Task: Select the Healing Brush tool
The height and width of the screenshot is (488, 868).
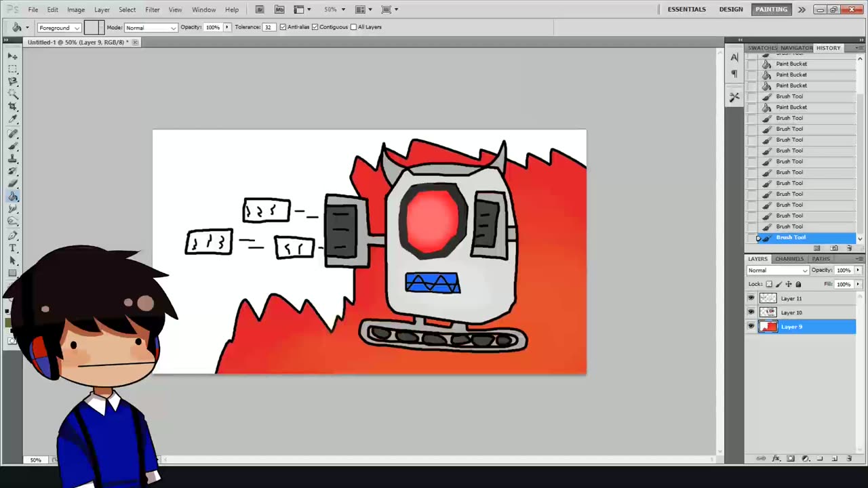Action: 13,134
